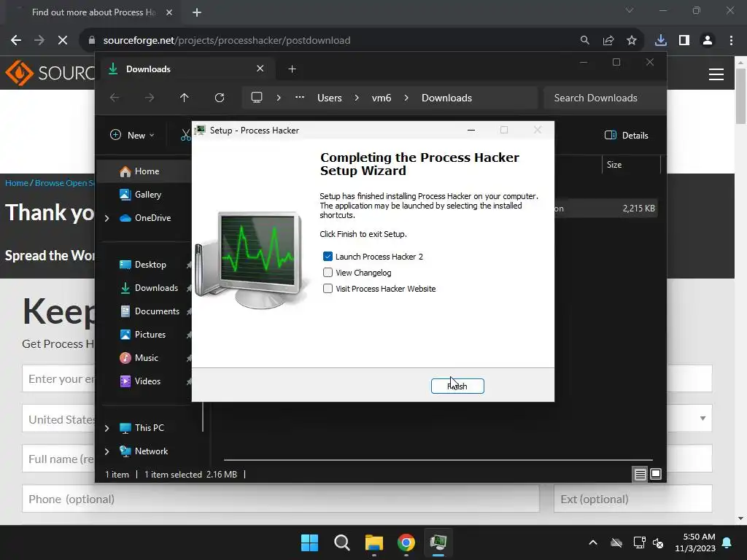747x560 pixels.
Task: Stop loading the Chrome page
Action: click(63, 41)
